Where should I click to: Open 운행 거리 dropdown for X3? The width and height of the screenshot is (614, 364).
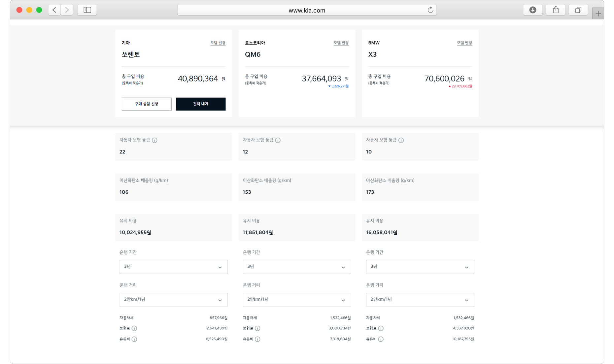pos(420,300)
